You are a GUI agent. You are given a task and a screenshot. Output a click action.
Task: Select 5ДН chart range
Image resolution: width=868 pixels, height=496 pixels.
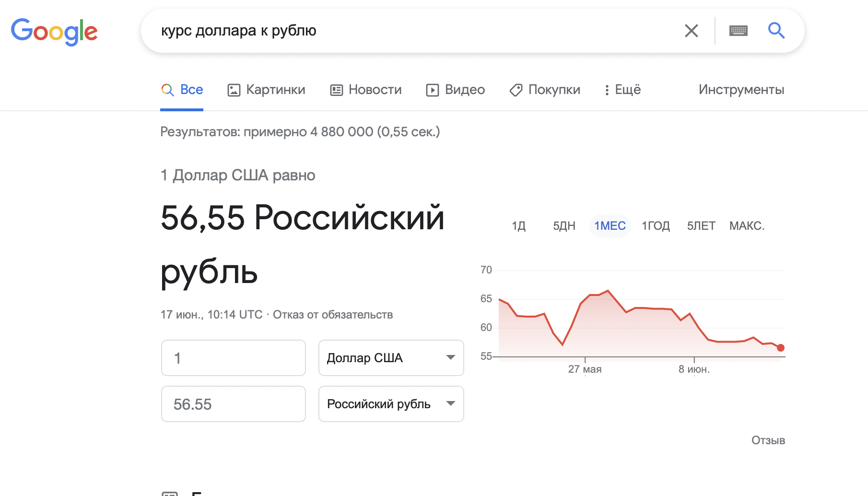(x=564, y=226)
